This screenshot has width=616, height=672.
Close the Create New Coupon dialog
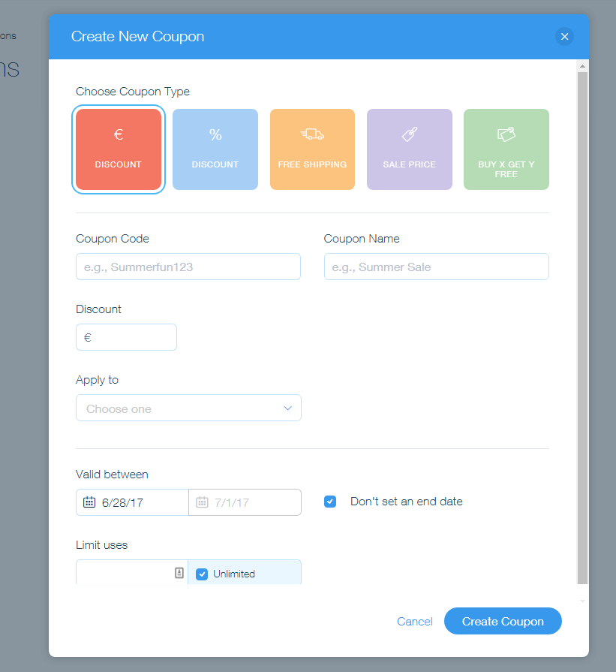[x=564, y=37]
